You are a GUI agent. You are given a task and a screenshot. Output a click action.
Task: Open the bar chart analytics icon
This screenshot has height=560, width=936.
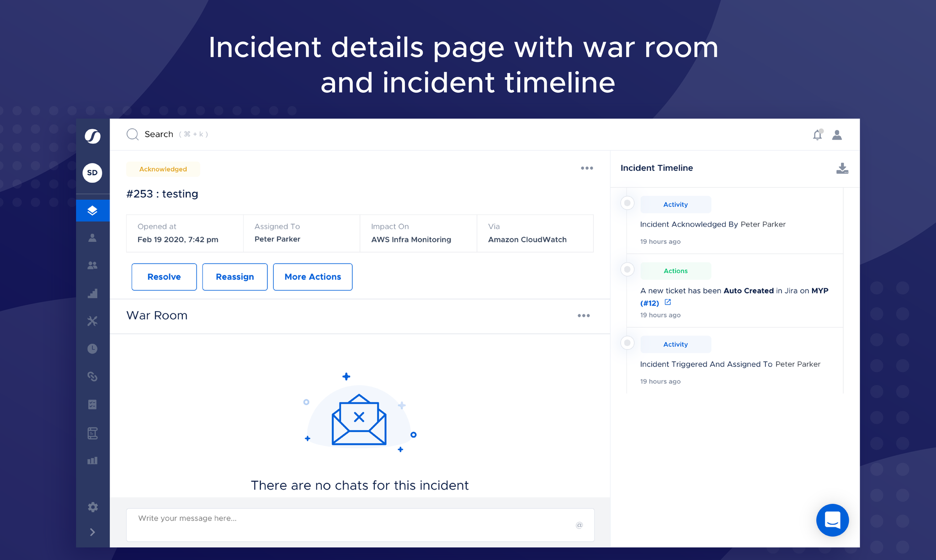[92, 460]
